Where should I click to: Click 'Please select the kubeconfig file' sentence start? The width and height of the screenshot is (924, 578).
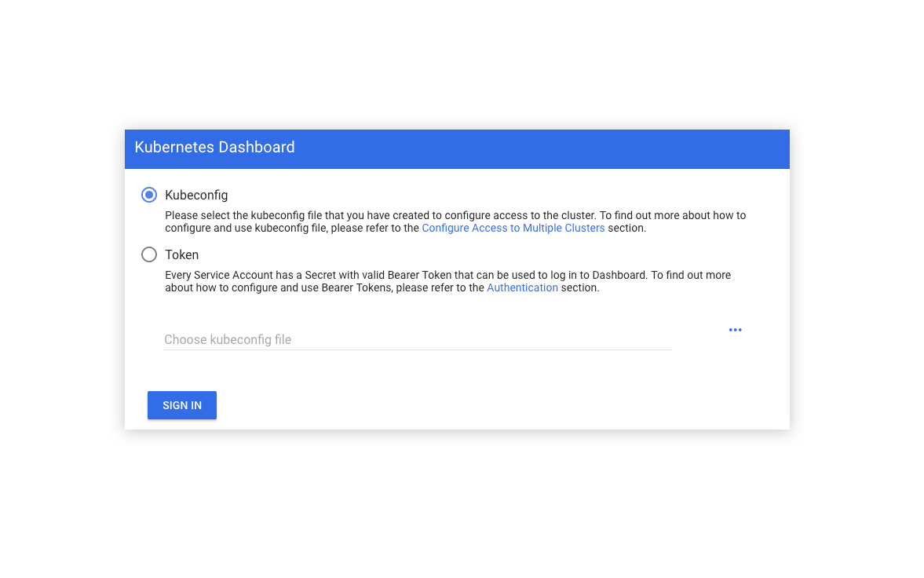206,215
